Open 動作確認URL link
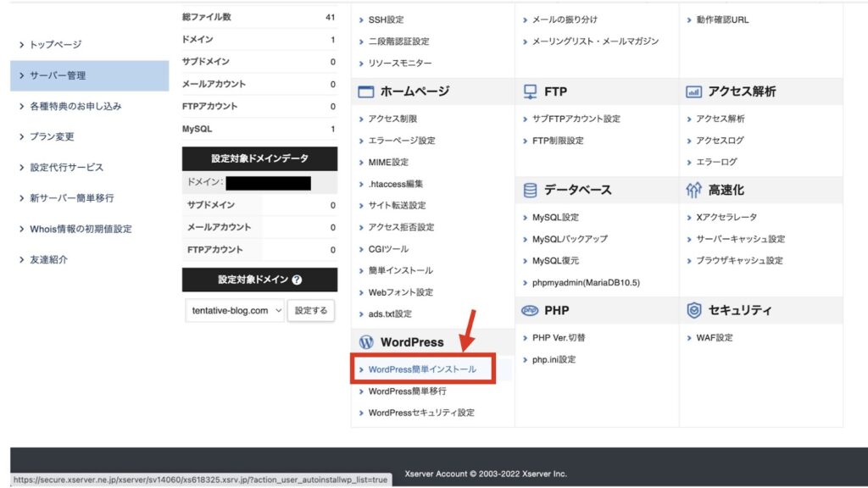Image resolution: width=868 pixels, height=488 pixels. point(722,20)
